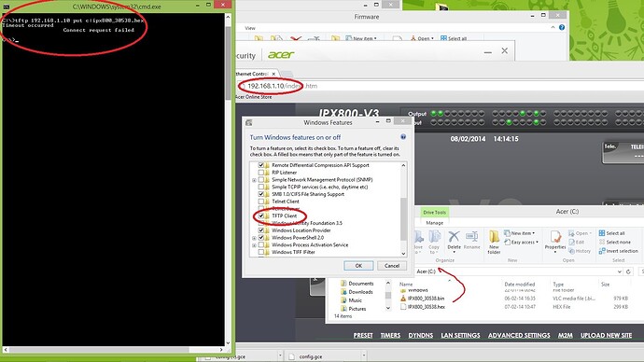Expand Simple Network Management Protocol (SNMP) node
This screenshot has height=362, width=644.
point(254,180)
